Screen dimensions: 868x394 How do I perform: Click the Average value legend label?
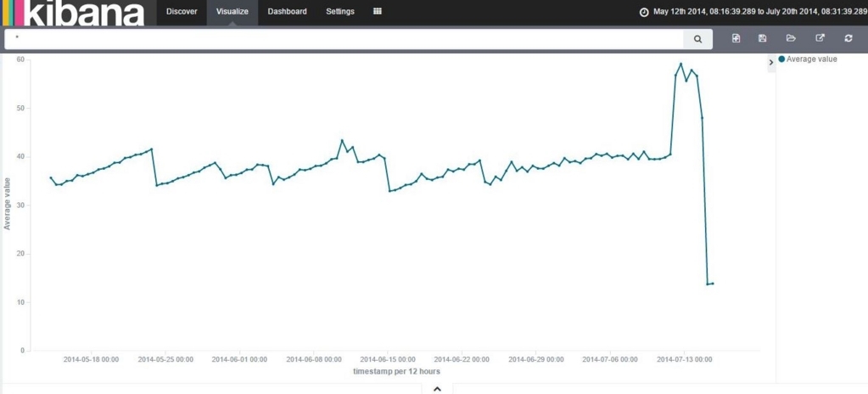tap(811, 59)
